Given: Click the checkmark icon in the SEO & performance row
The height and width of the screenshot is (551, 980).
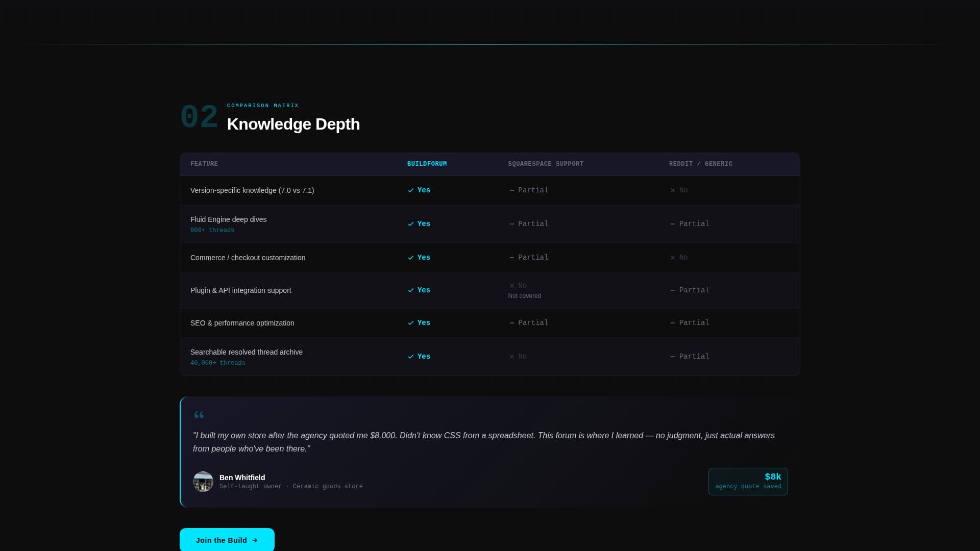Looking at the screenshot, I should (411, 323).
